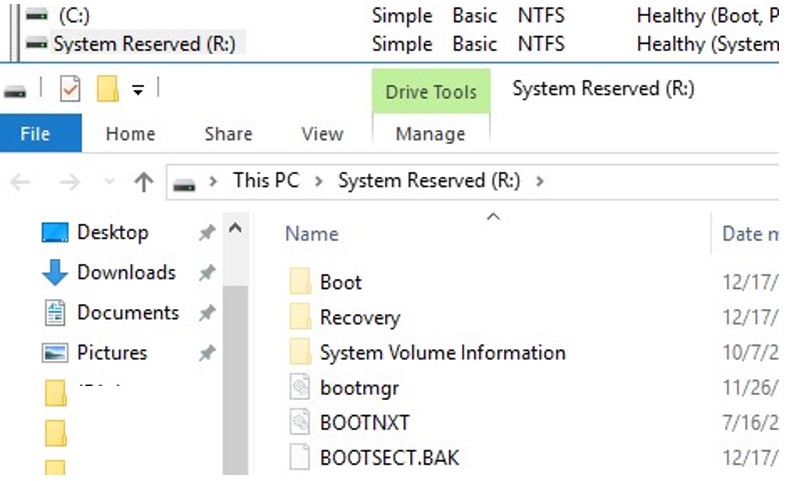Click the New Folder icon in quick access toolbar
808x481 pixels.
(x=107, y=90)
